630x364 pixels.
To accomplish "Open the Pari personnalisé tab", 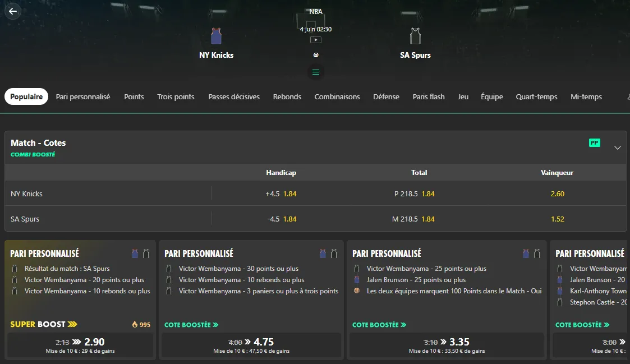I will pos(83,97).
